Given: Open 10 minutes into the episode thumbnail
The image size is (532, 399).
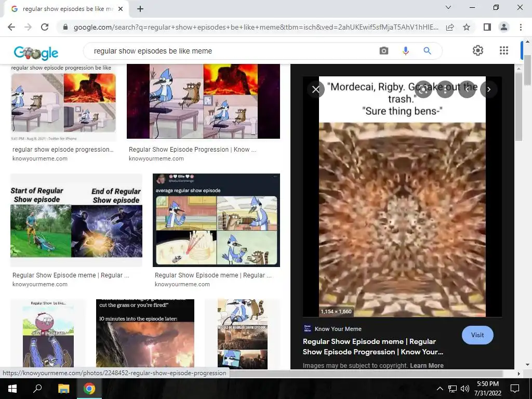Looking at the screenshot, I should (x=145, y=334).
